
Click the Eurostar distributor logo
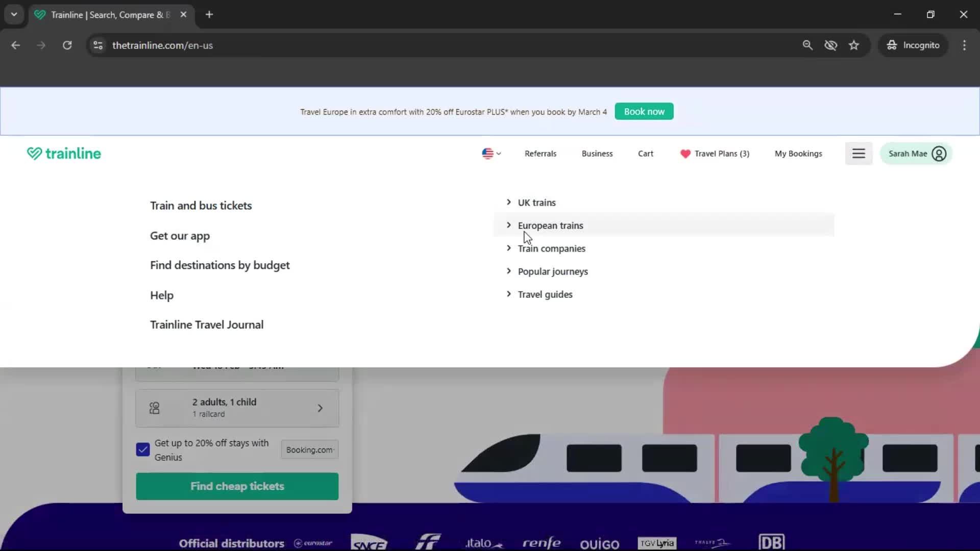[x=312, y=543]
